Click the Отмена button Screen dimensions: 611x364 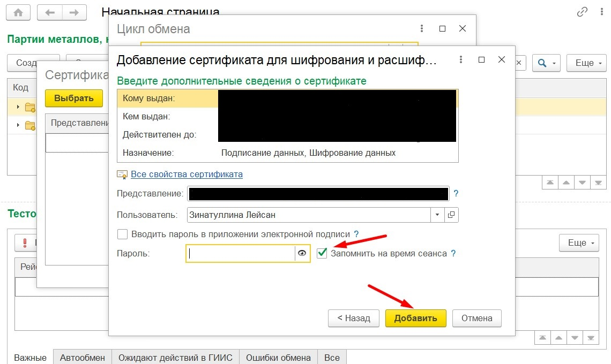[476, 318]
